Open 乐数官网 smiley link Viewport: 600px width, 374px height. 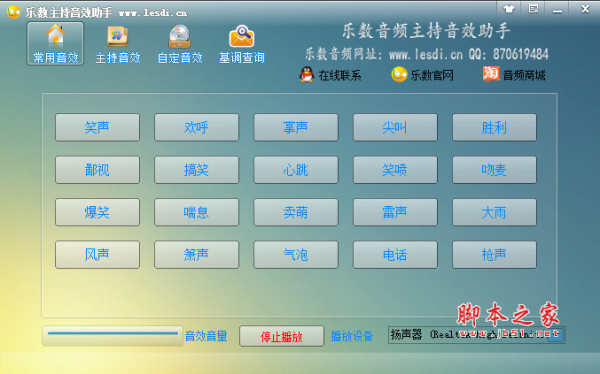coord(399,75)
